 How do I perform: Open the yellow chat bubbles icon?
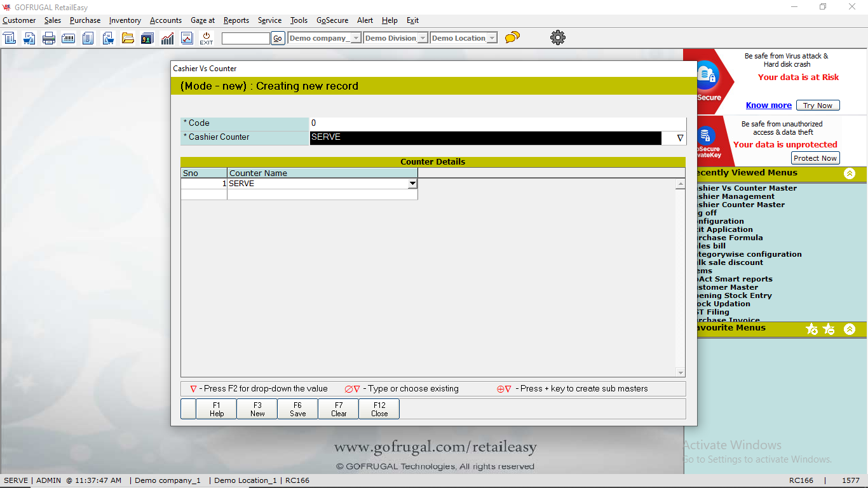point(512,37)
